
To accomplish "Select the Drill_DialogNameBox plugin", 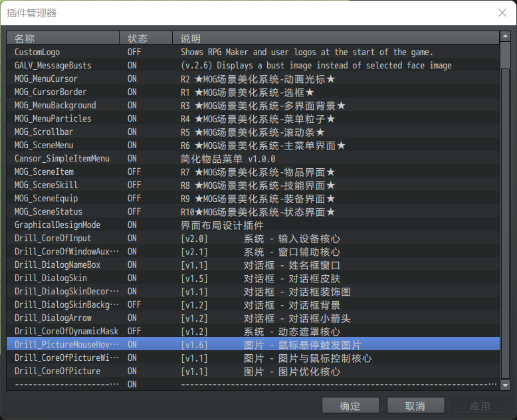I will [x=253, y=264].
